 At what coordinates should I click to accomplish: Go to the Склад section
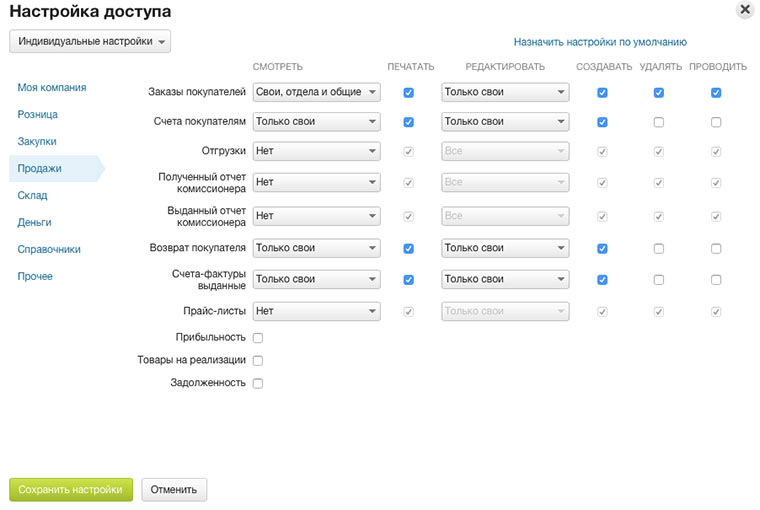click(32, 196)
